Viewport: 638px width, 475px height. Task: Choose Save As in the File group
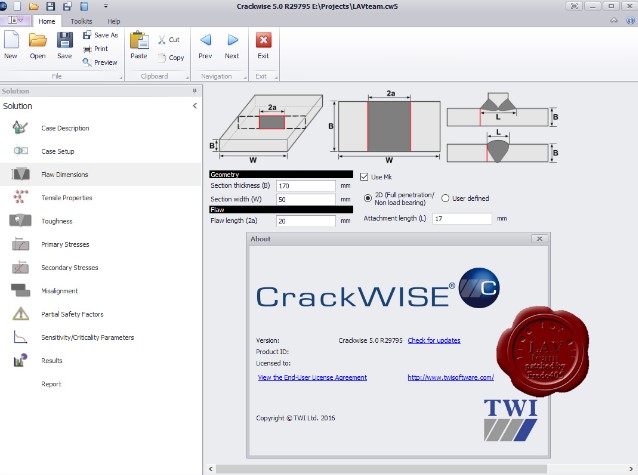click(100, 35)
